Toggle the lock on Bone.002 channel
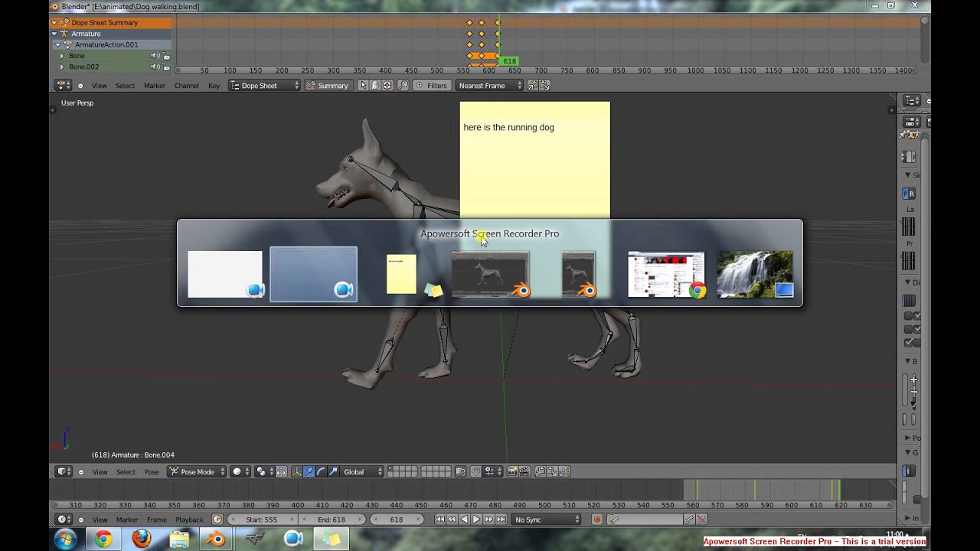980x551 pixels. [166, 67]
